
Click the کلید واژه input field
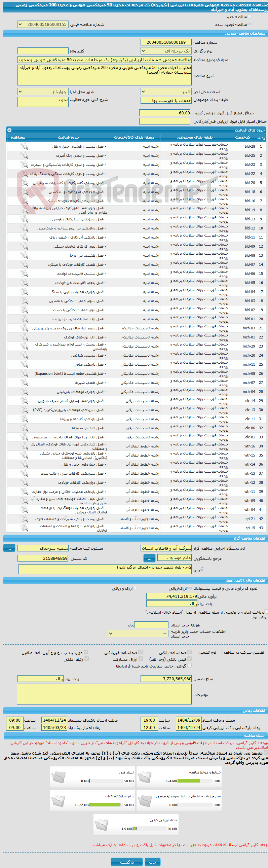[43, 51]
